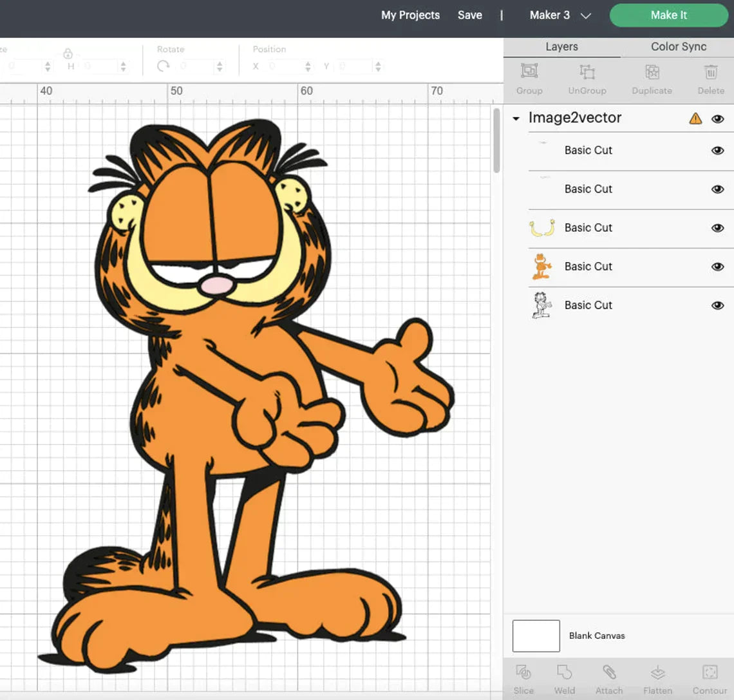Select the orange Garfield layer thumbnail
Screen dimensions: 734x700
(x=541, y=267)
